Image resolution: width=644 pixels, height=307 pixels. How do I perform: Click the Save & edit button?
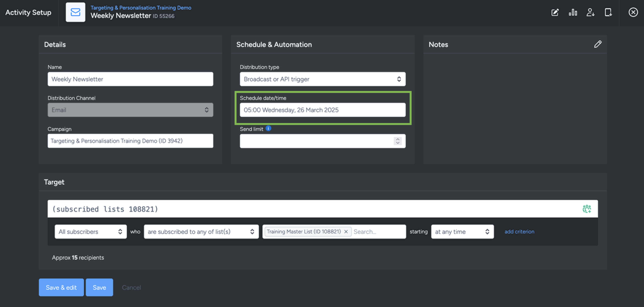[61, 287]
